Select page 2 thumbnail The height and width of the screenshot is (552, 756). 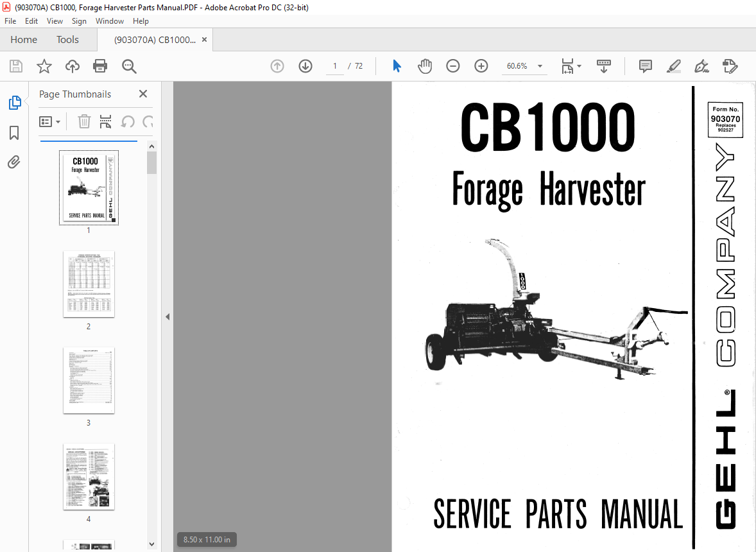tap(89, 284)
